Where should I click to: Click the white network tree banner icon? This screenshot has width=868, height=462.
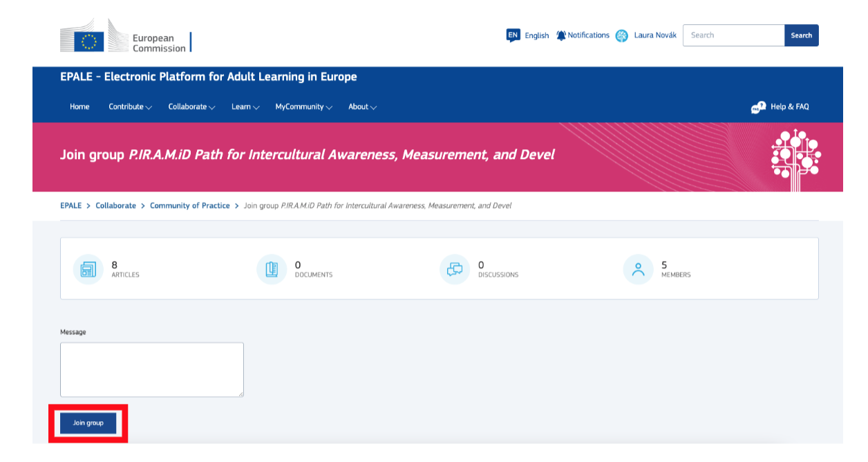click(795, 157)
